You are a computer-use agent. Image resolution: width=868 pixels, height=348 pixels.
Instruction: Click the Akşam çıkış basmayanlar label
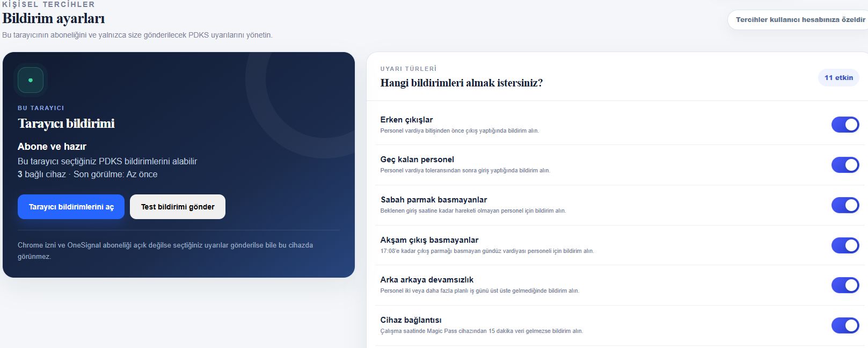click(429, 240)
